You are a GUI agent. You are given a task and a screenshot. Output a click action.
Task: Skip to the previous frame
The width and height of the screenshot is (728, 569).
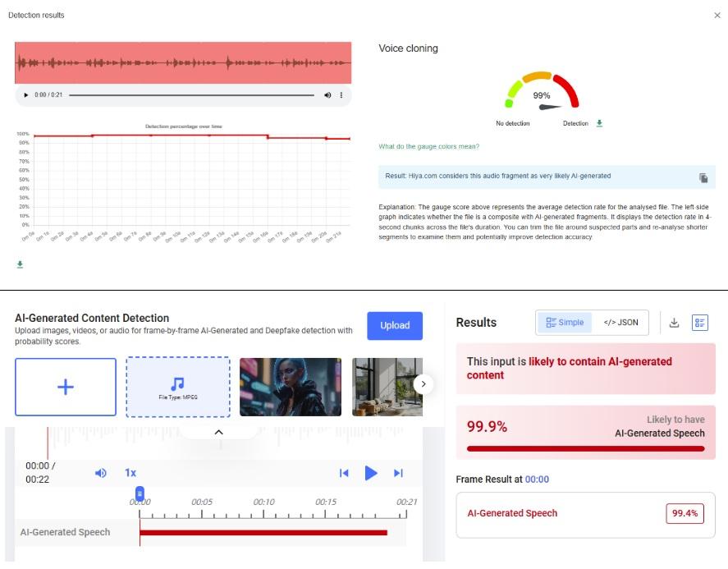(x=344, y=473)
